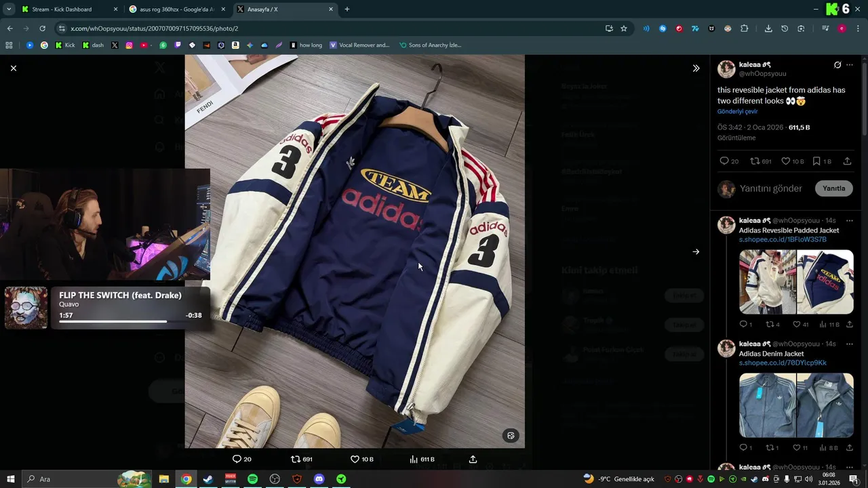
Task: Click 'Gönderiyi çevir' translate link
Action: point(737,111)
